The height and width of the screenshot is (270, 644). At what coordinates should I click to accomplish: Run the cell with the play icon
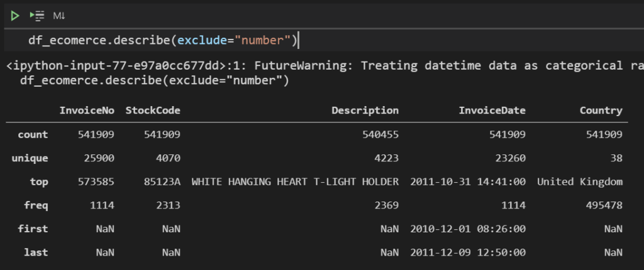point(15,16)
